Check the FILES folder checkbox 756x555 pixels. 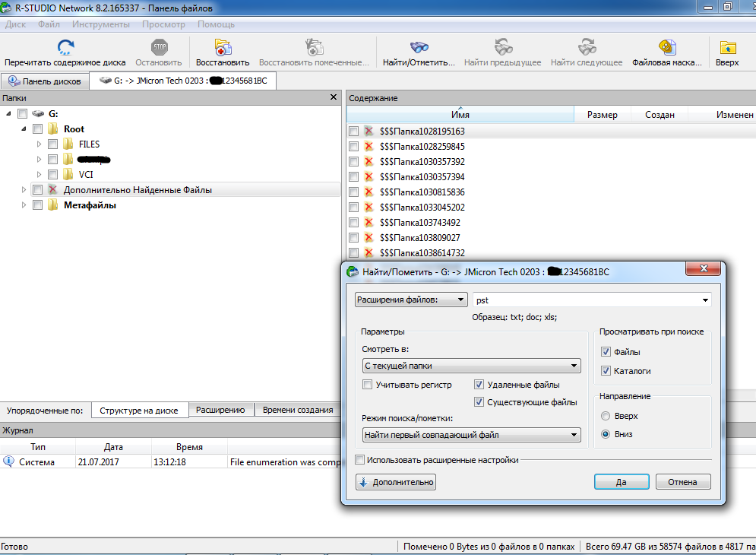point(53,144)
